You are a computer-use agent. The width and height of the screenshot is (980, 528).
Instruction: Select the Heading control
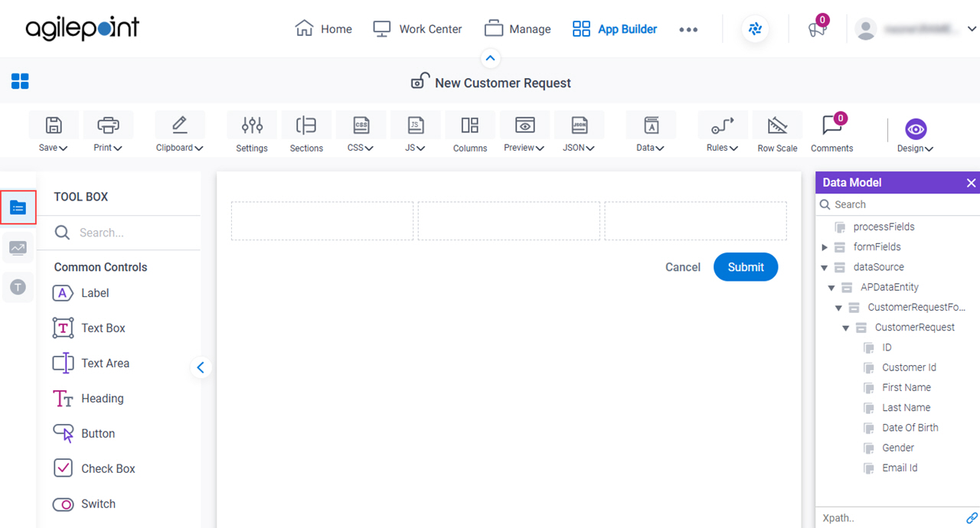click(x=87, y=399)
